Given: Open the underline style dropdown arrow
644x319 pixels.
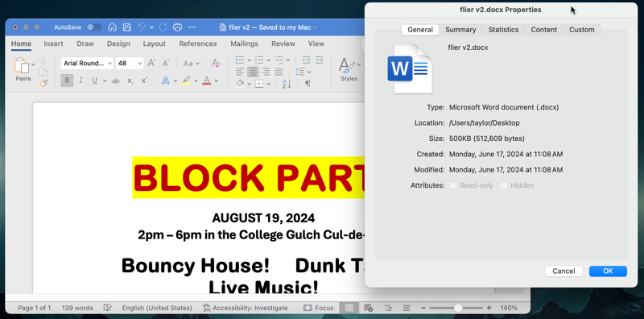Looking at the screenshot, I should 105,81.
